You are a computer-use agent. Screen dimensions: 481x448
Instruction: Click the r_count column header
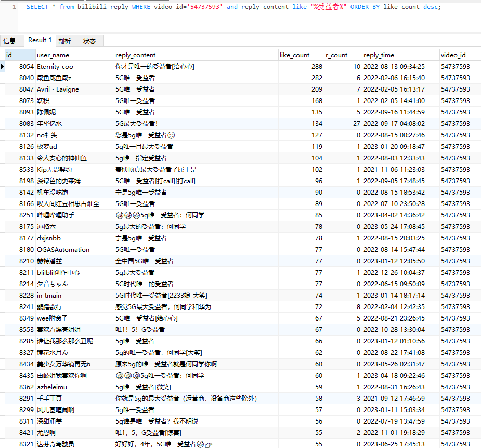click(x=343, y=55)
